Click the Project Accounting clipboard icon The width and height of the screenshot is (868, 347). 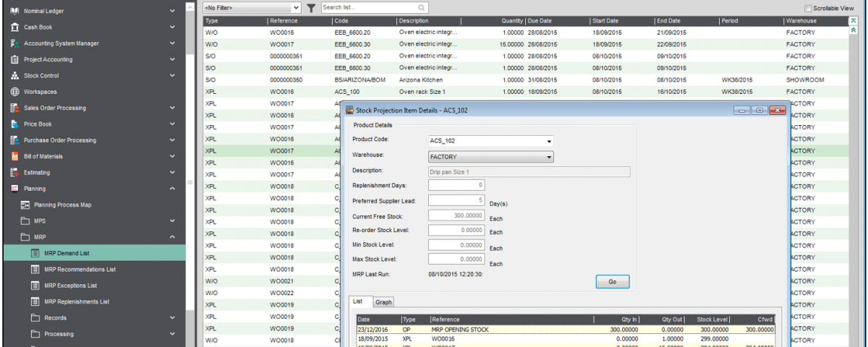coord(15,59)
